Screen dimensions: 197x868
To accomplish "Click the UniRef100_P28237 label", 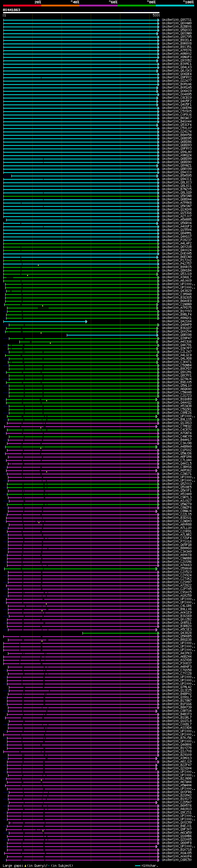I will [177, 240].
